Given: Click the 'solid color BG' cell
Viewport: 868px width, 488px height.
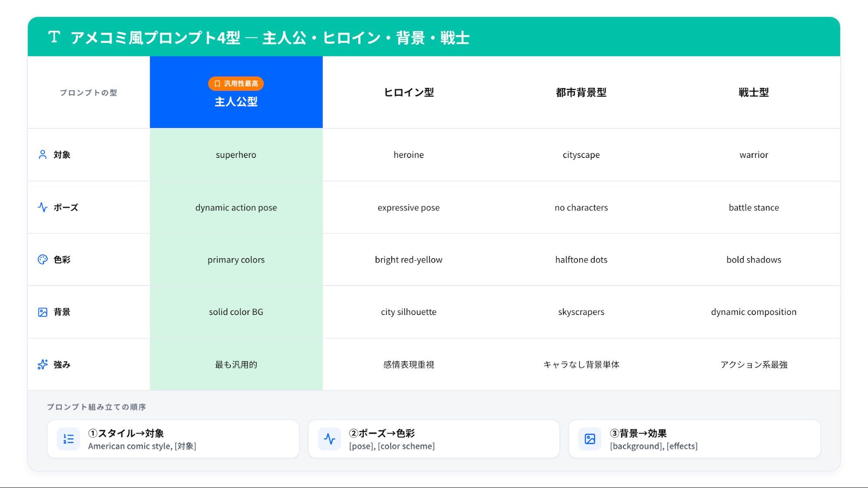Looking at the screenshot, I should (236, 312).
